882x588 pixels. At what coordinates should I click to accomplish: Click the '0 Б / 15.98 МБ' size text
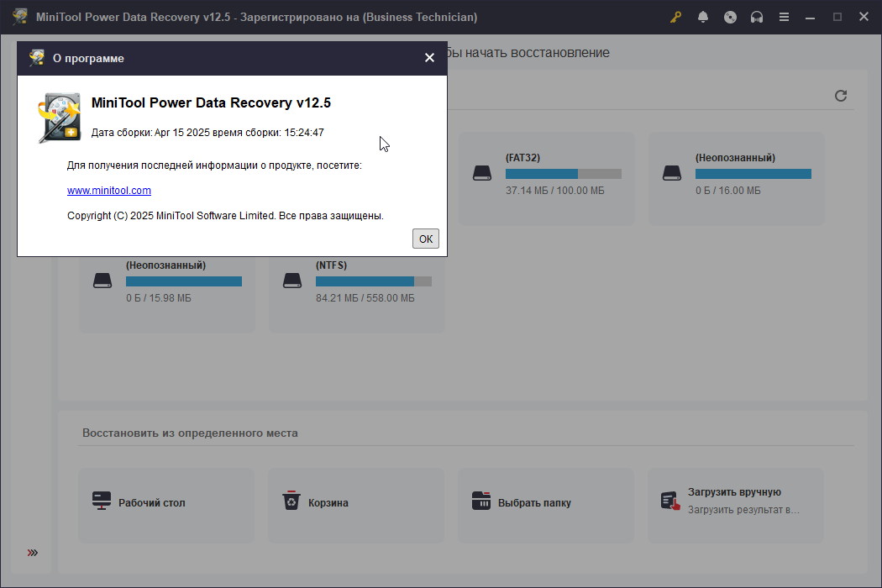(x=159, y=298)
